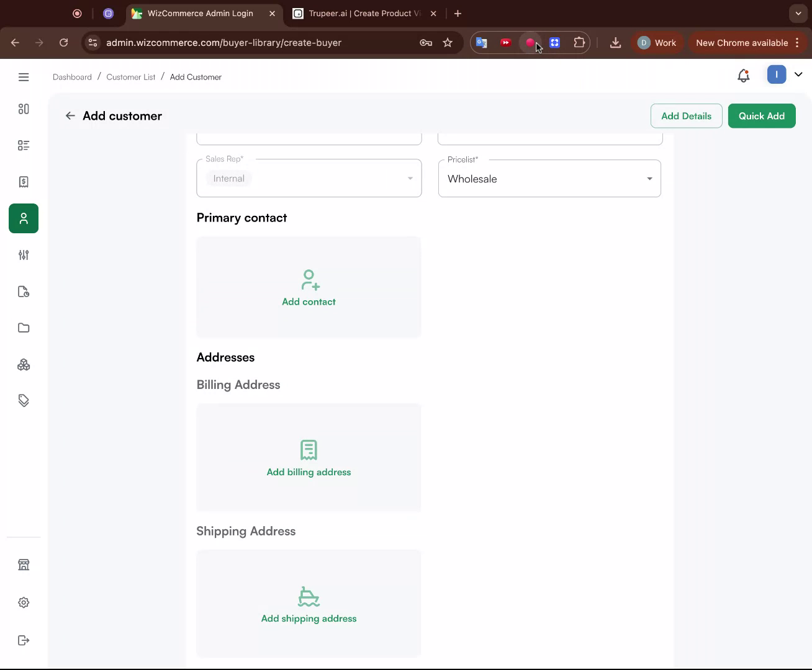Open the list view icon in sidebar
The image size is (812, 670).
pos(24,145)
